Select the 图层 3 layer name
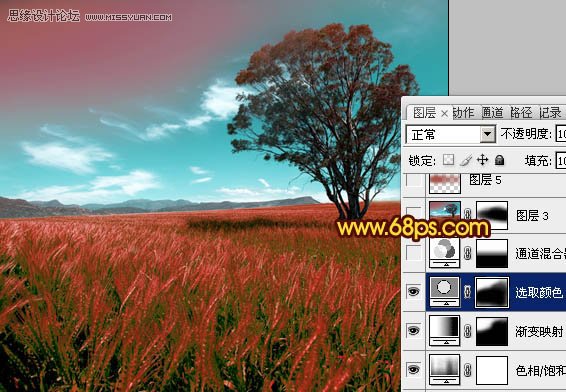This screenshot has width=566, height=392. [532, 215]
